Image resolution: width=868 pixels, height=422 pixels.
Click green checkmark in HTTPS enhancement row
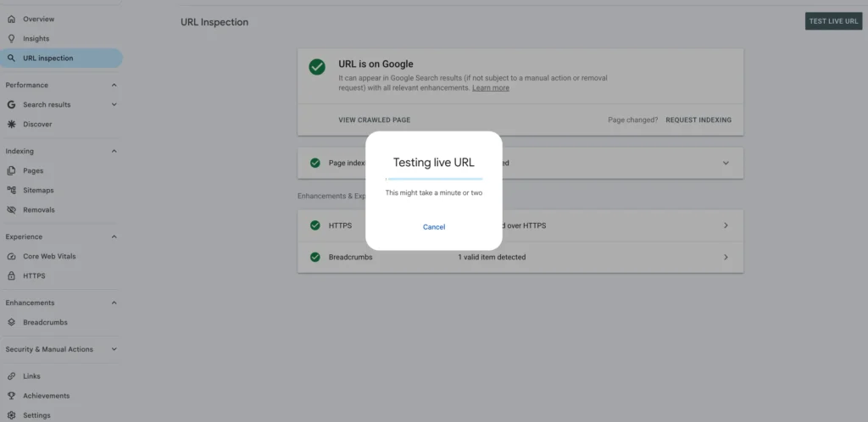(315, 225)
